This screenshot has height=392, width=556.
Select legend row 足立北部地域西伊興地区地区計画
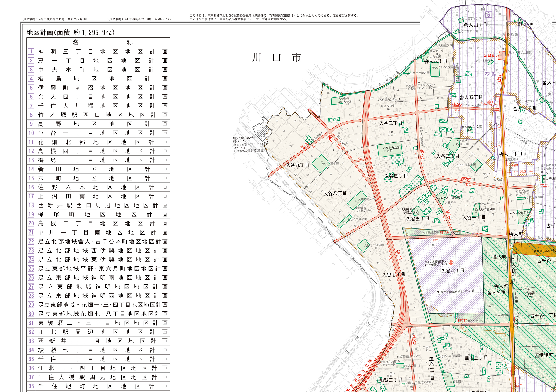tap(103, 251)
